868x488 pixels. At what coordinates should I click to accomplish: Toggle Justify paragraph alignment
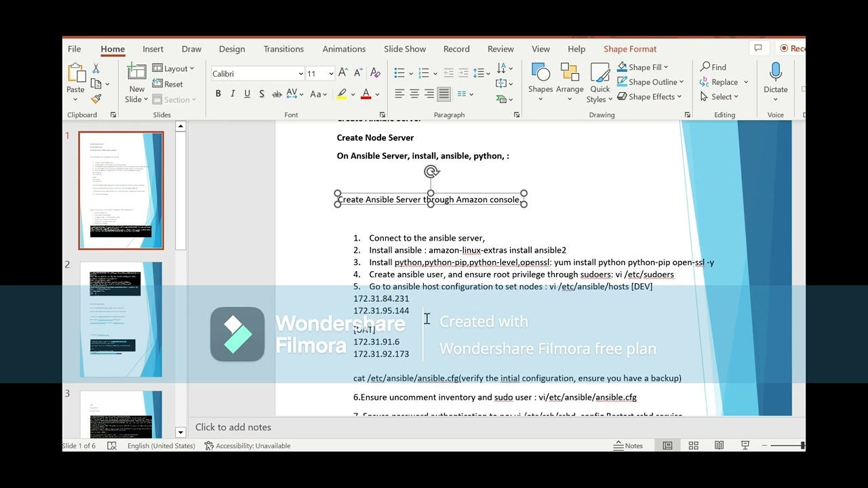click(444, 94)
